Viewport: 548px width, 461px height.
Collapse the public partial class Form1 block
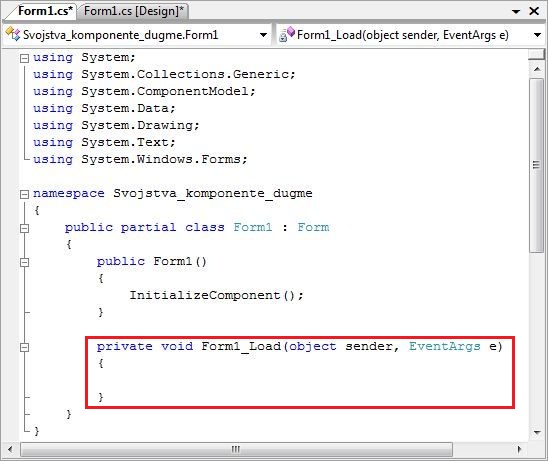click(x=24, y=228)
